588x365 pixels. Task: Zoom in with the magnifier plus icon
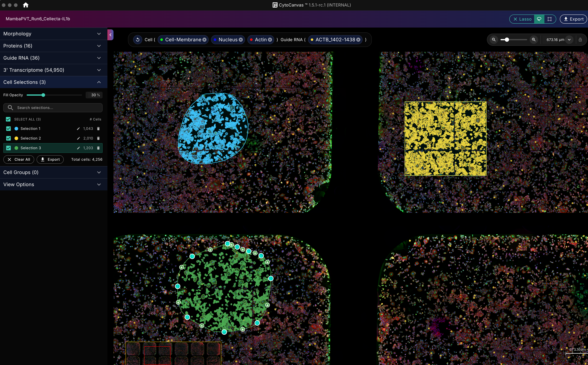pos(534,40)
